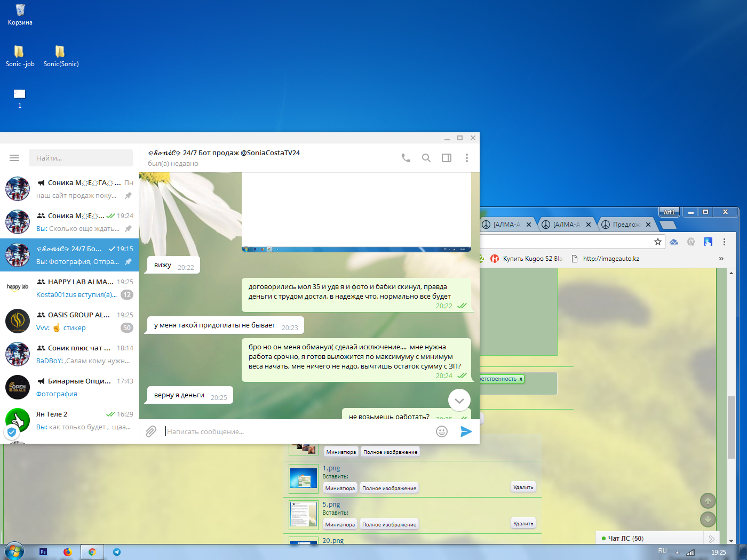This screenshot has height=560, width=747.
Task: Open the HAPPY LAB ALMA chat
Action: coord(69,288)
